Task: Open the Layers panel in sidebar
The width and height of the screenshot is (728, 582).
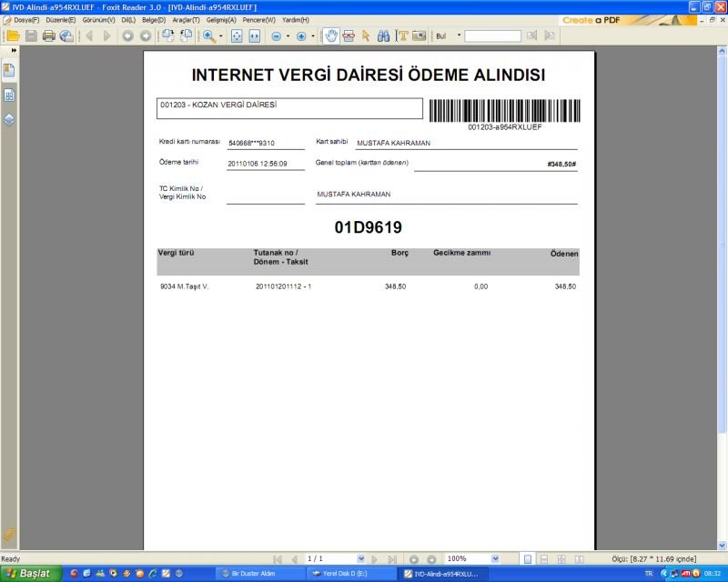Action: click(9, 119)
